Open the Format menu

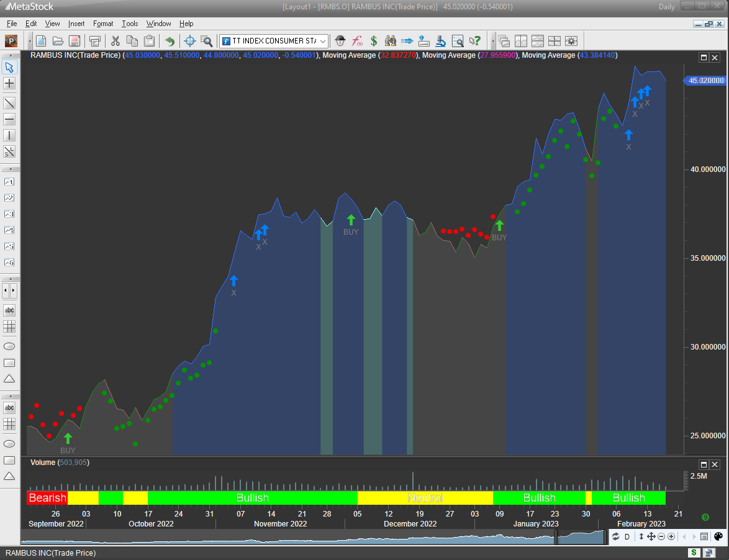pos(102,24)
